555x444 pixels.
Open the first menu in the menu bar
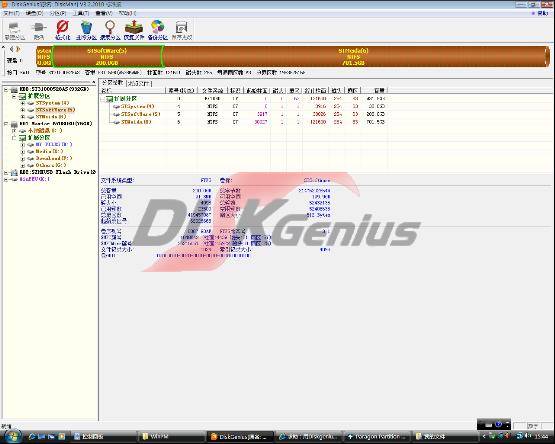pos(11,13)
